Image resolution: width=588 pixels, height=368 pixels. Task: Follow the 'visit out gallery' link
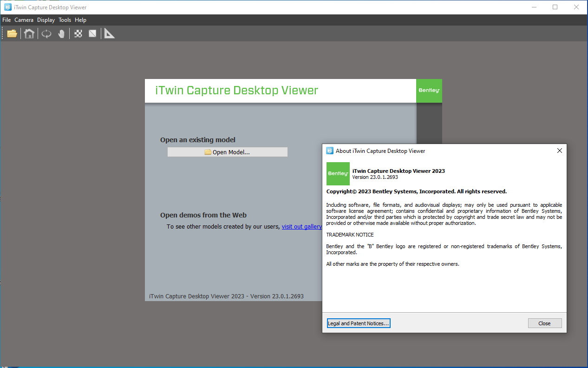point(302,226)
